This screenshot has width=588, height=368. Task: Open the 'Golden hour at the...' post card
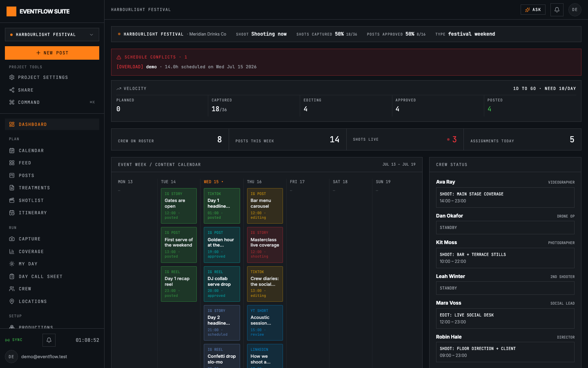[222, 245]
